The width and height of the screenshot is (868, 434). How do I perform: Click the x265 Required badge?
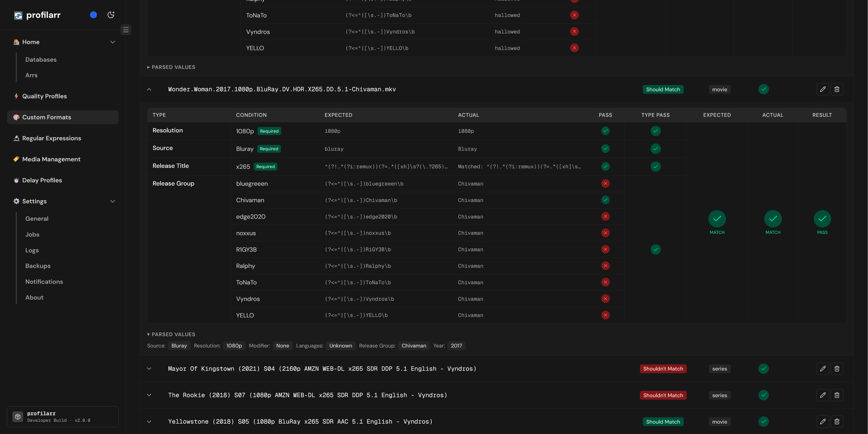[x=266, y=167]
